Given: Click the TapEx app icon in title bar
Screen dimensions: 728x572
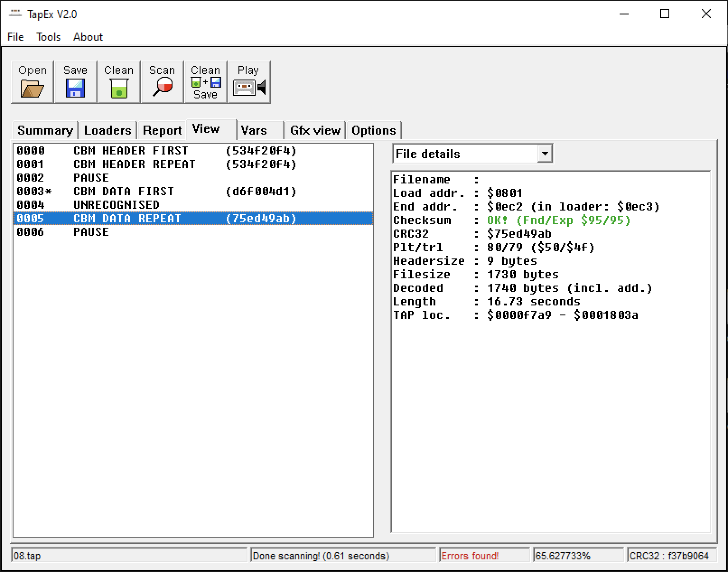Looking at the screenshot, I should [15, 14].
